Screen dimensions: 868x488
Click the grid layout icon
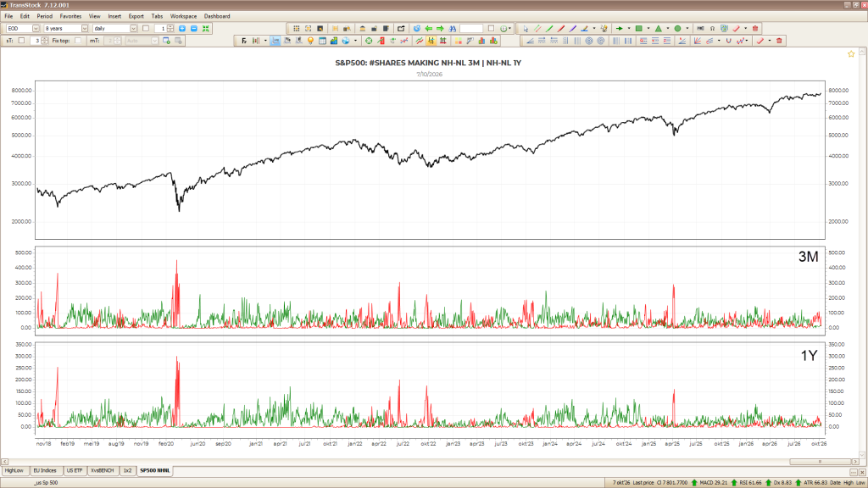click(296, 28)
